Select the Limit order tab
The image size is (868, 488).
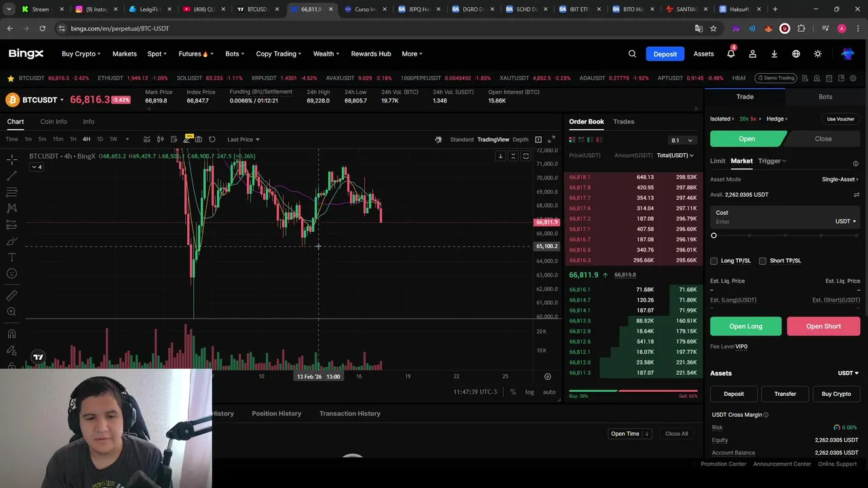coord(717,161)
